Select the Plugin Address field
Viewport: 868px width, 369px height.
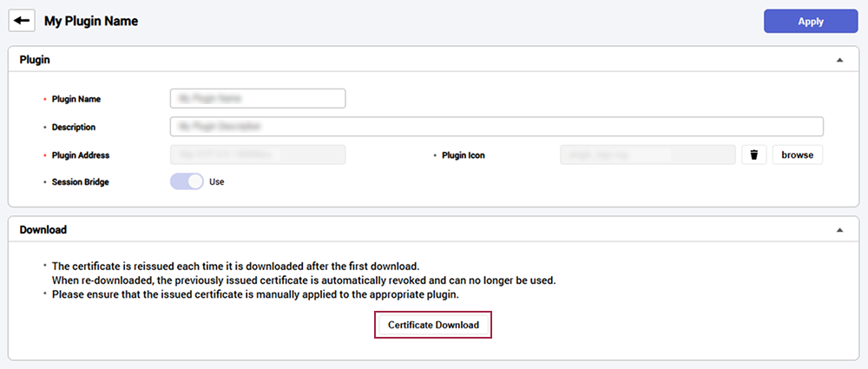(258, 155)
